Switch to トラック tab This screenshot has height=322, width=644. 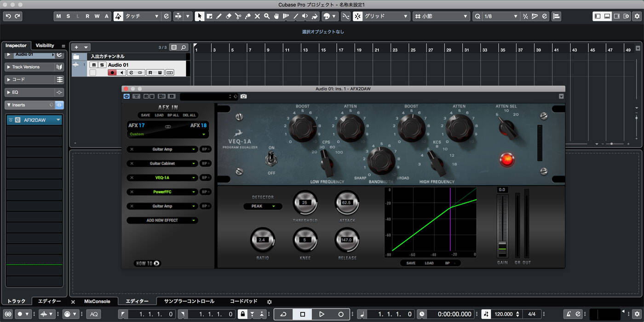pyautogui.click(x=16, y=301)
